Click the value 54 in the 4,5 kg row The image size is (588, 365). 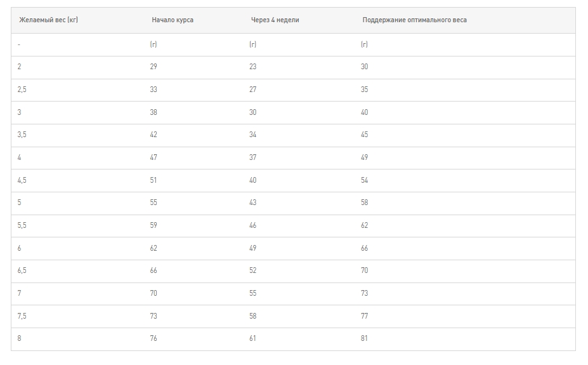tap(364, 180)
